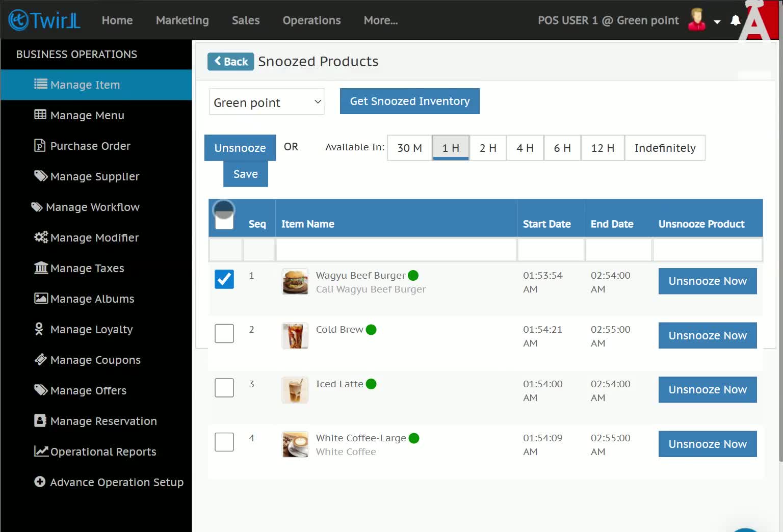Viewport: 783px width, 532px height.
Task: Click the Manage Taxes bank icon
Action: click(x=41, y=268)
